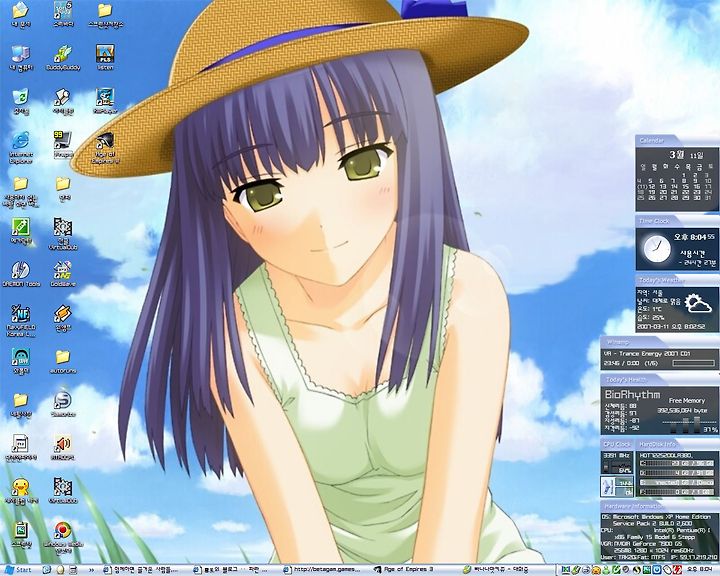Open the My Computer desktop icon
The height and width of the screenshot is (576, 720).
click(x=21, y=58)
